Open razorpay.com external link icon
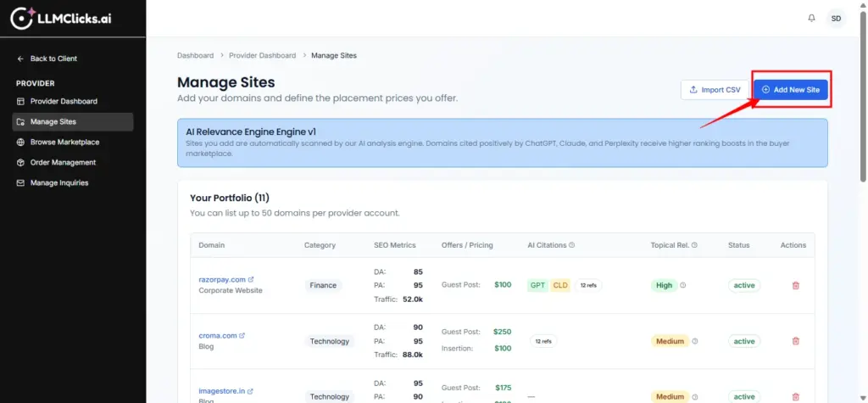The height and width of the screenshot is (403, 868). (x=251, y=279)
